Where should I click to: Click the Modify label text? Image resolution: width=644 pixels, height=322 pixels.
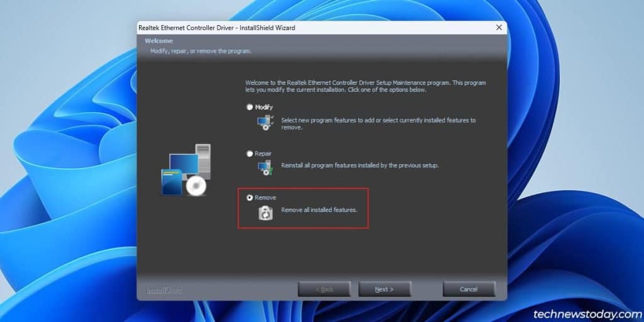[x=264, y=108]
